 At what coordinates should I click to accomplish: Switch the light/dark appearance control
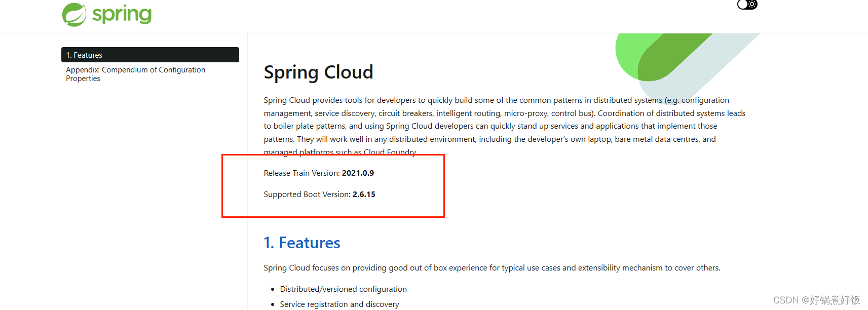pos(747,5)
